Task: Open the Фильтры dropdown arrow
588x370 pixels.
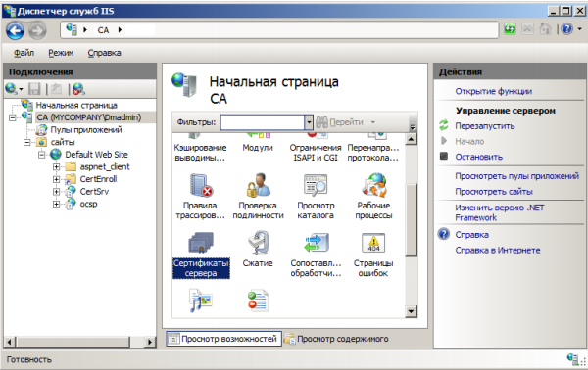Action: 309,122
